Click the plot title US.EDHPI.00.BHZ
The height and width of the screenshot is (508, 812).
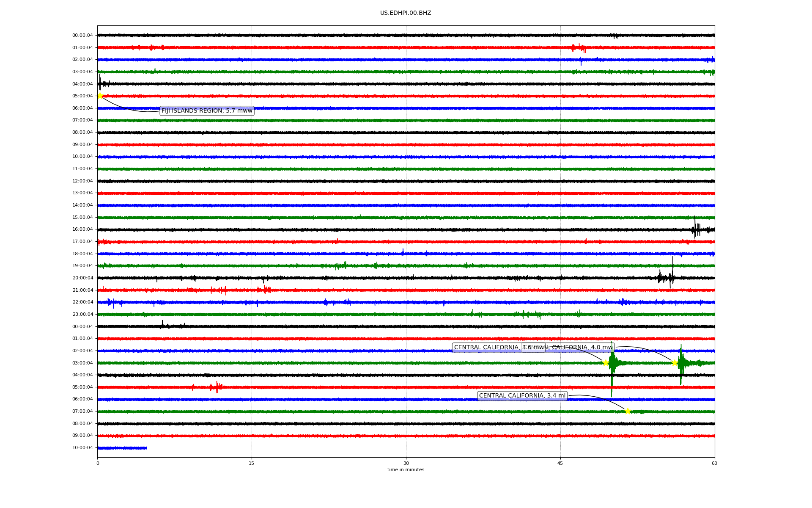coord(405,13)
